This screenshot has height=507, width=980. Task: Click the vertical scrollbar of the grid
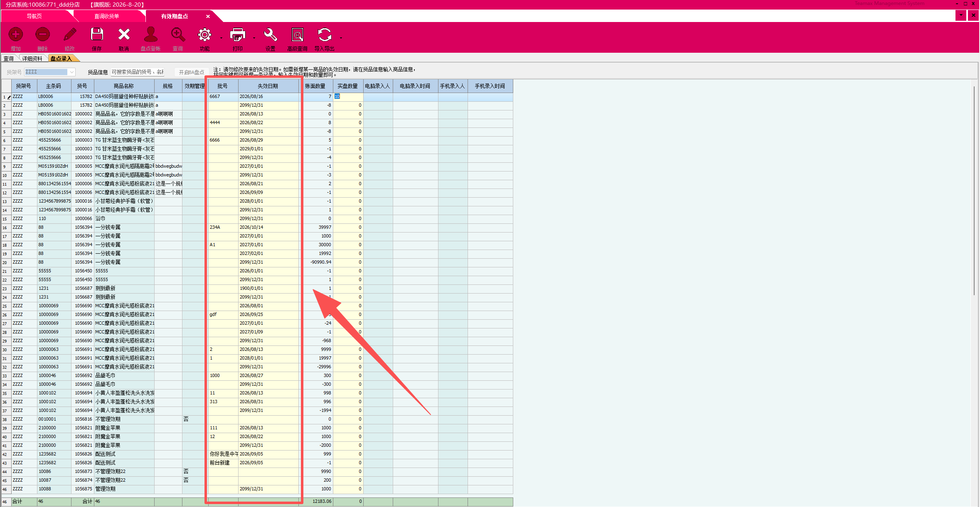[974, 191]
